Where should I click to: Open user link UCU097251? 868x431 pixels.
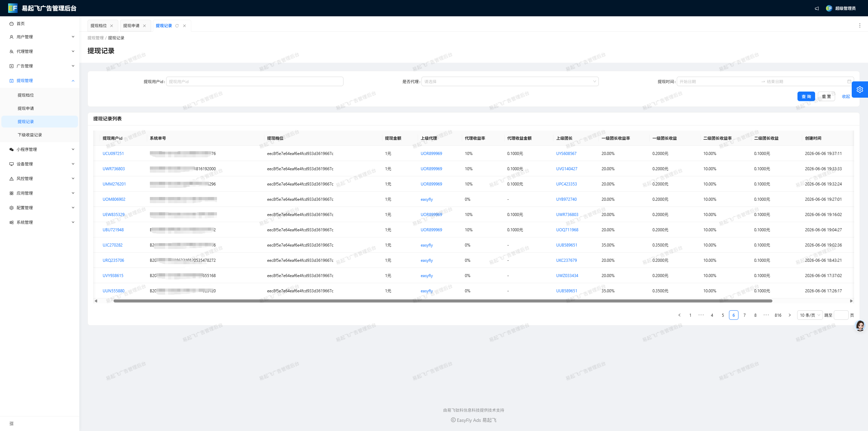coord(113,154)
